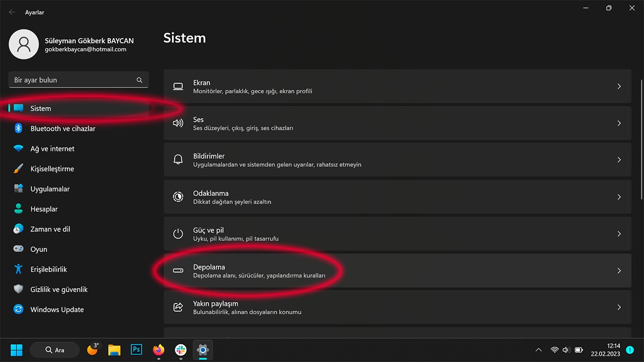Open Odaklanma focus settings
644x362 pixels.
point(397,197)
